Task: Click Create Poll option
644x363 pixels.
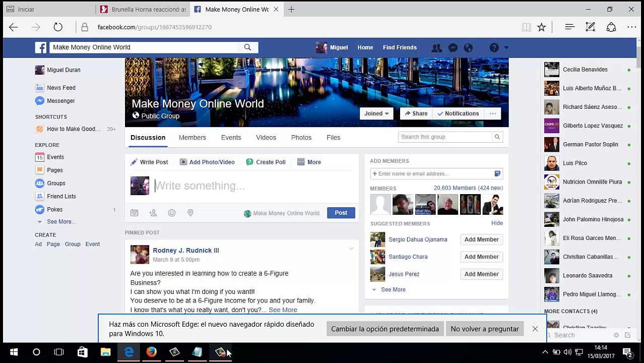Action: 266,162
